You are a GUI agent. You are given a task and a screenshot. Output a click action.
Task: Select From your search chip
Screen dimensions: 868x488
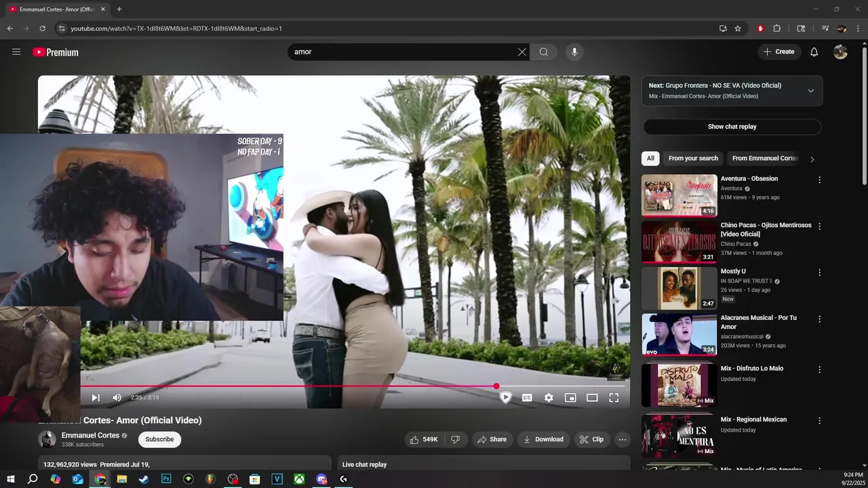(693, 158)
